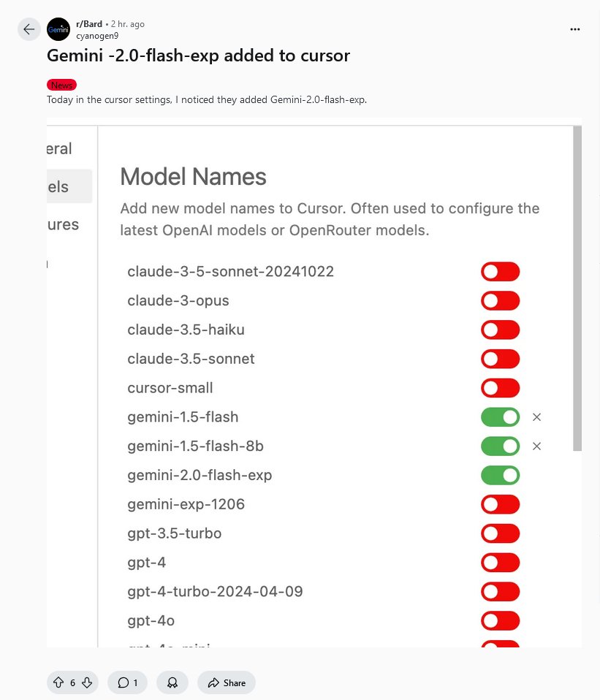Open the General settings tab in sidebar
600x700 pixels.
click(59, 148)
